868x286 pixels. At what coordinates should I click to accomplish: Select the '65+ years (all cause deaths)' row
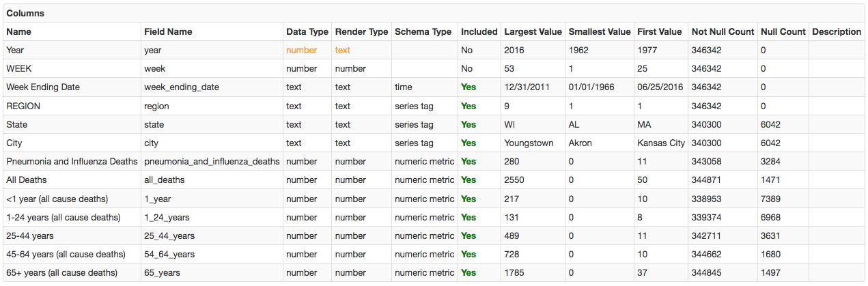[x=61, y=273]
